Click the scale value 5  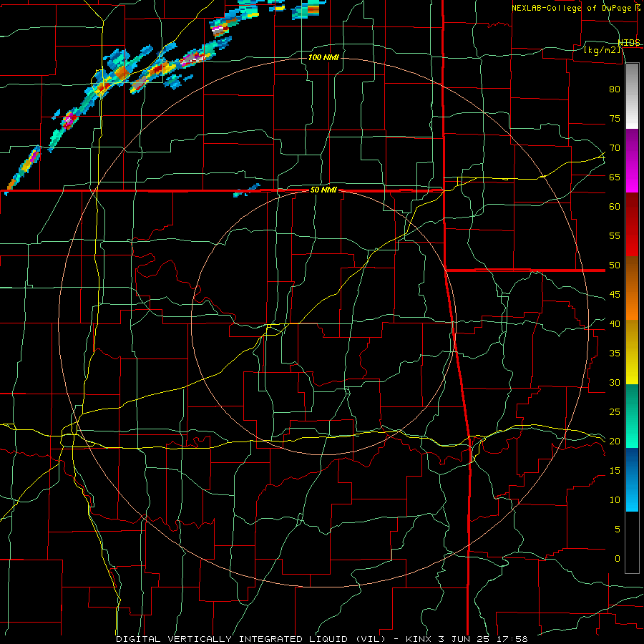point(618,529)
